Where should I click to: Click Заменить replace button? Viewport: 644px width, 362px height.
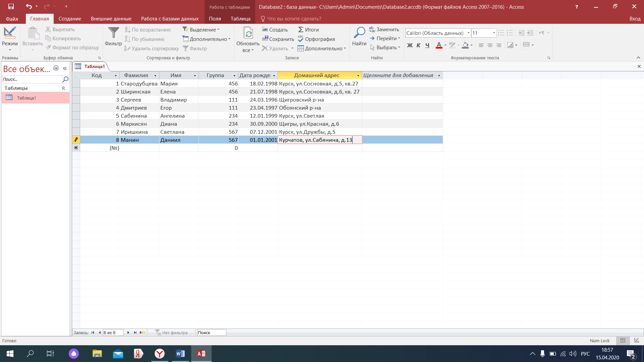[384, 29]
